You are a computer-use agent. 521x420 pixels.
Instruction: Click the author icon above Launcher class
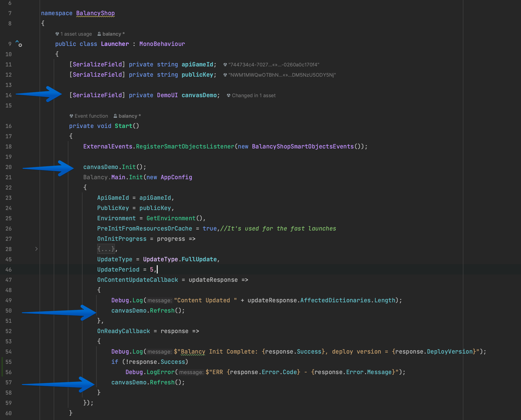point(99,34)
